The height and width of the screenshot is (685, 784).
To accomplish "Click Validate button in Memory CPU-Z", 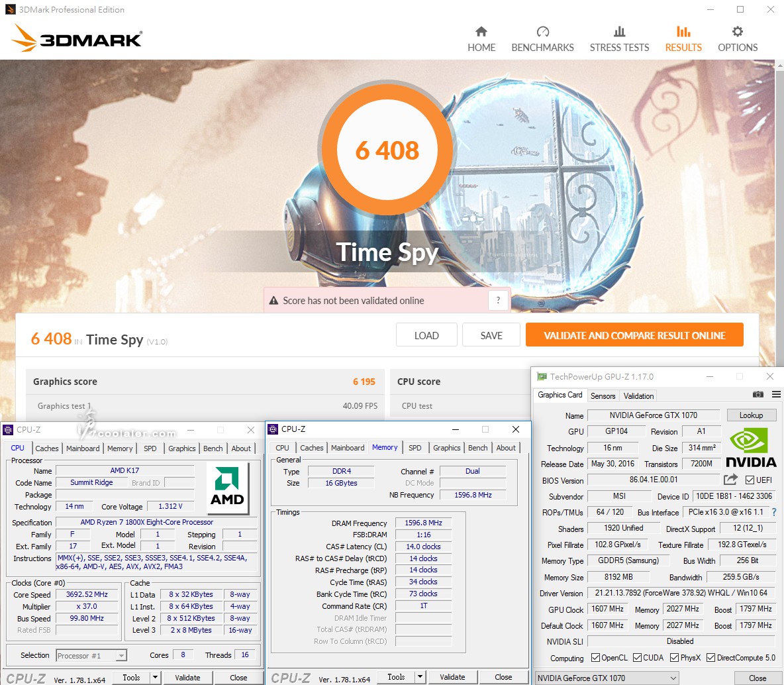I will tap(452, 677).
